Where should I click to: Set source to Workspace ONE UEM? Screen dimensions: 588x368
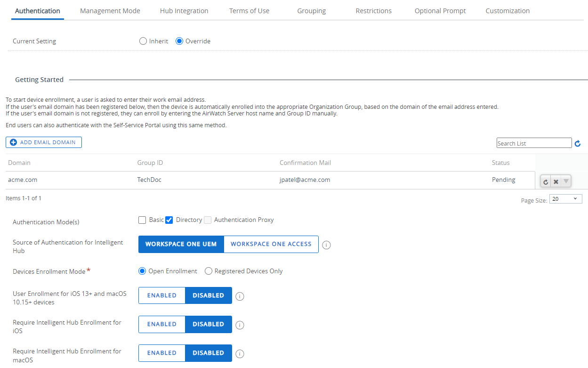[181, 244]
